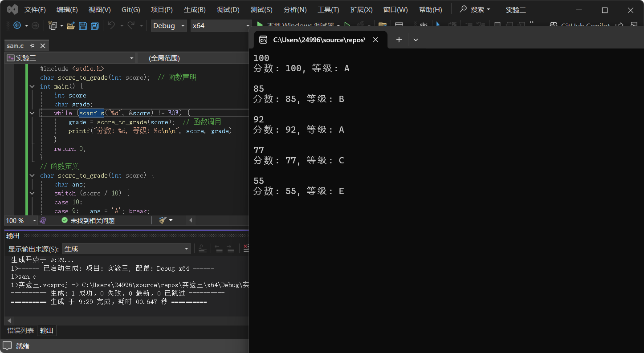Viewport: 644px width, 353px height.
Task: Click the highlighted scanf_s in code
Action: tap(91, 113)
